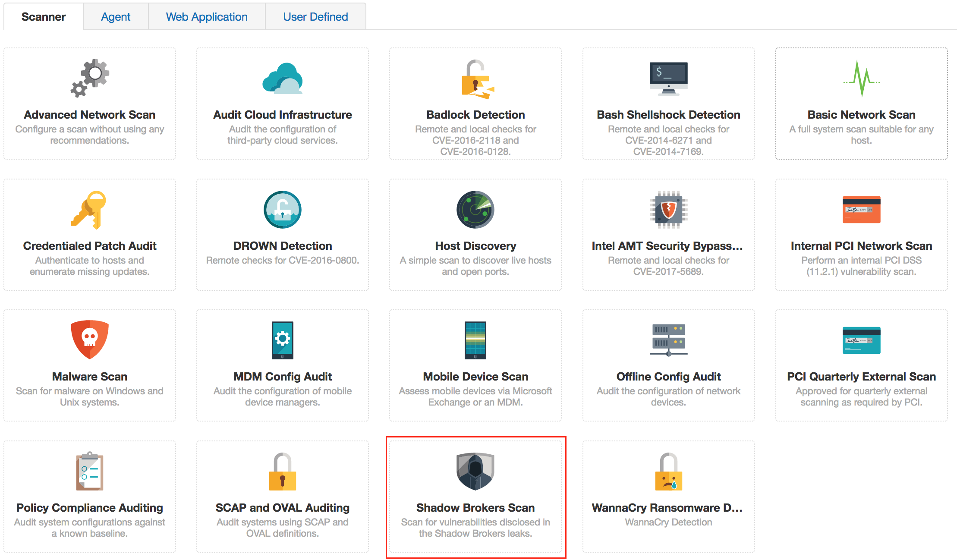Open the Agent tab
This screenshot has width=957, height=560.
116,17
